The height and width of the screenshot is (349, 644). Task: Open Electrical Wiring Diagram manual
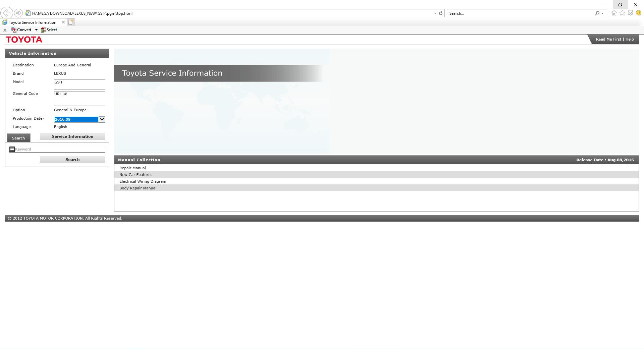click(x=143, y=181)
